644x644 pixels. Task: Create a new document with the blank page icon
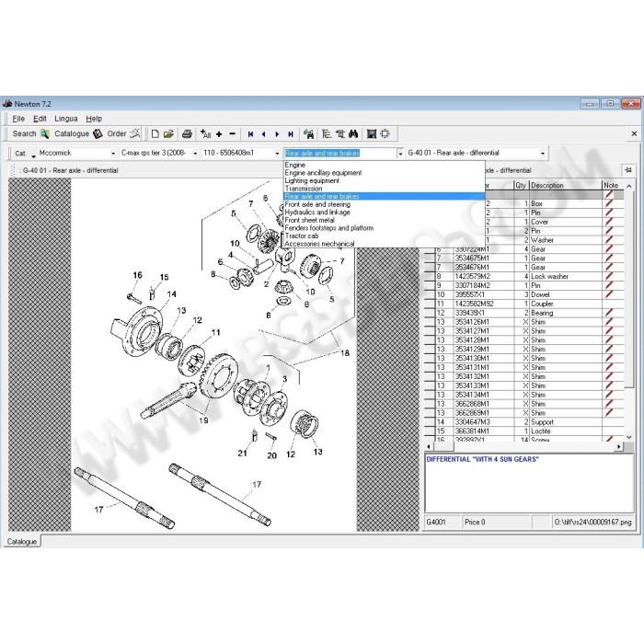155,133
